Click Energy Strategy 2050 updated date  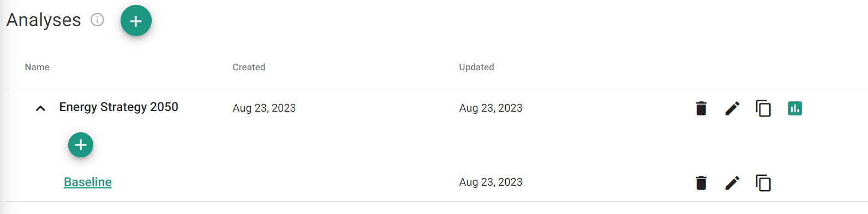click(490, 108)
